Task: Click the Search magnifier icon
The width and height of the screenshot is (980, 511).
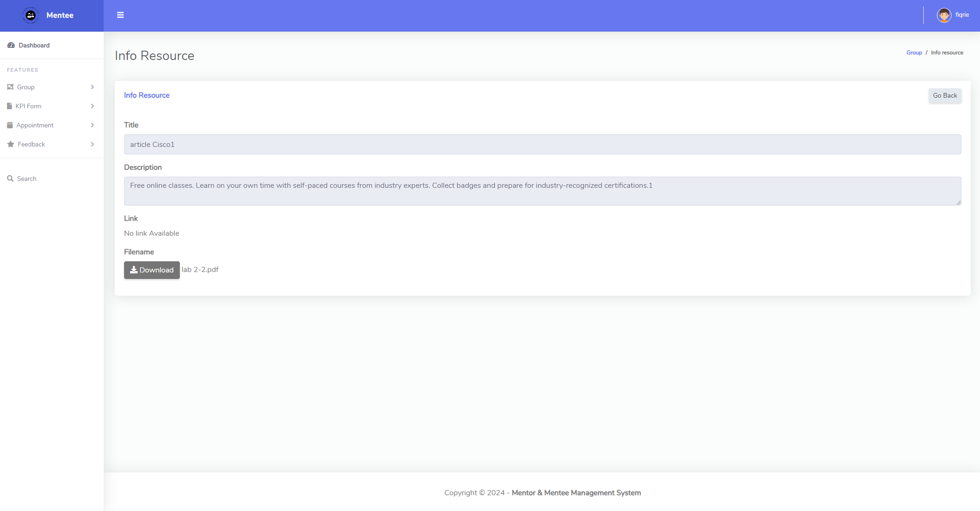Action: 10,179
